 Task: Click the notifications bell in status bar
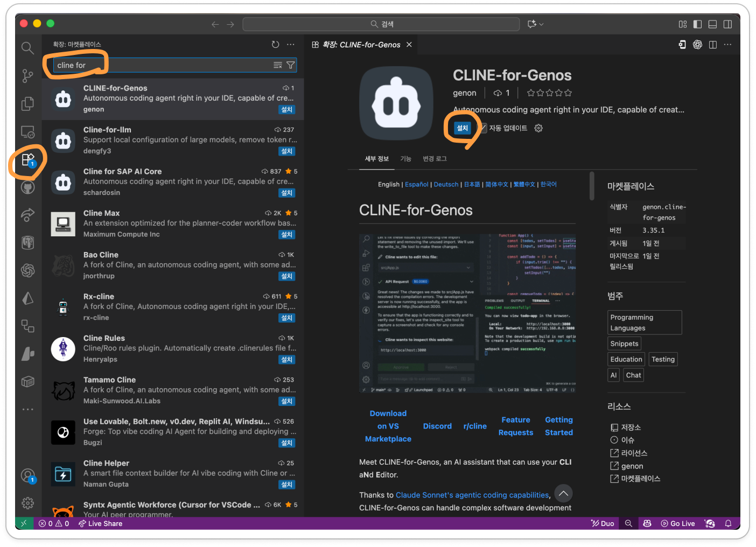[x=728, y=523]
